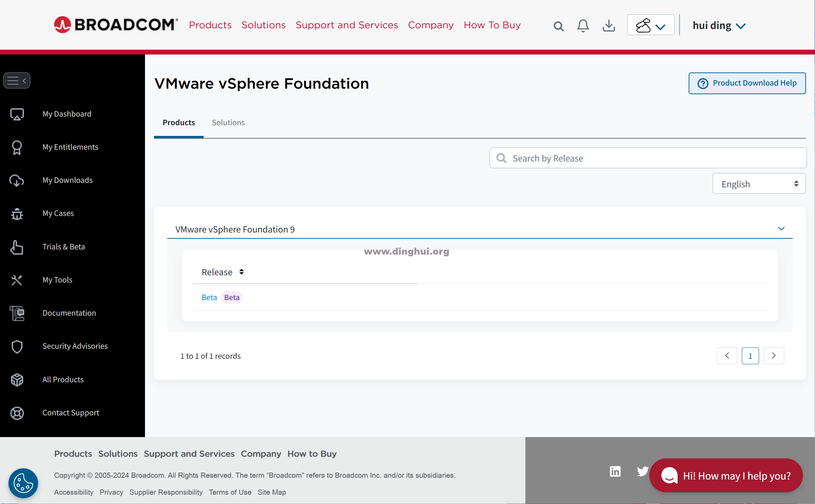815x504 pixels.
Task: Click the Documentation pages icon
Action: 17,313
